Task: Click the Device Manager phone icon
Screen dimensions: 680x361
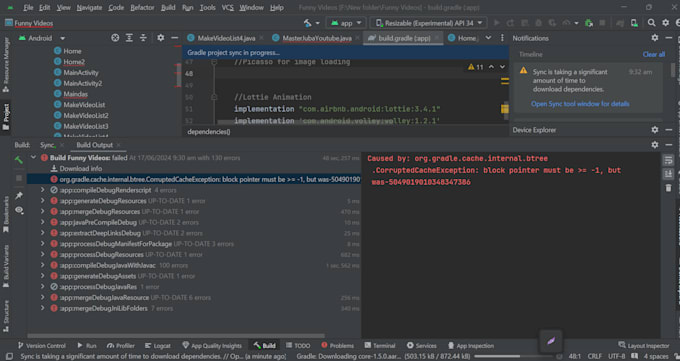Action: [x=634, y=23]
